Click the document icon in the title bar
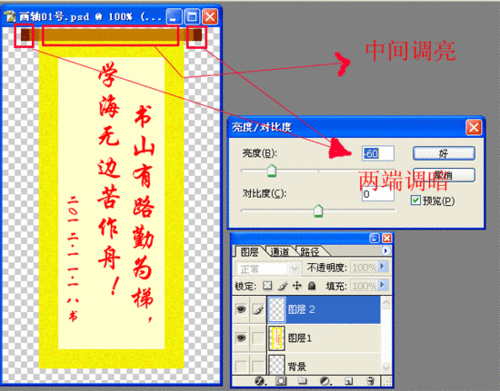The height and width of the screenshot is (391, 500). (x=10, y=16)
